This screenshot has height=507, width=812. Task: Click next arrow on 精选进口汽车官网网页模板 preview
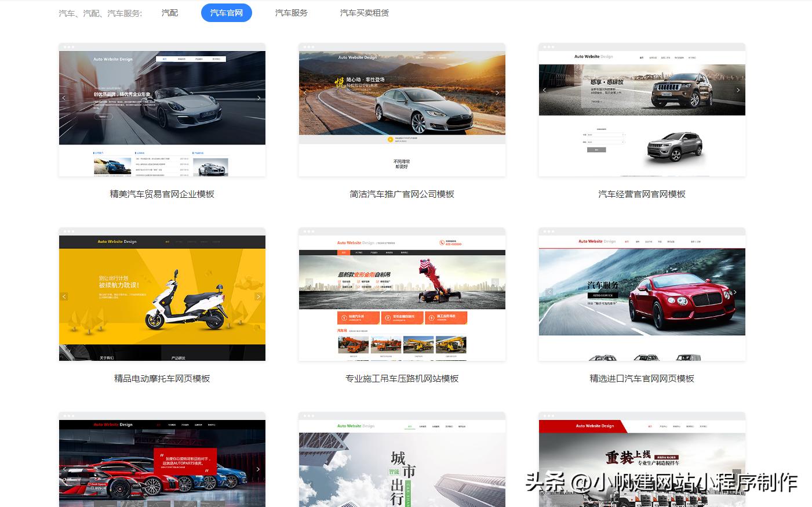pos(735,292)
